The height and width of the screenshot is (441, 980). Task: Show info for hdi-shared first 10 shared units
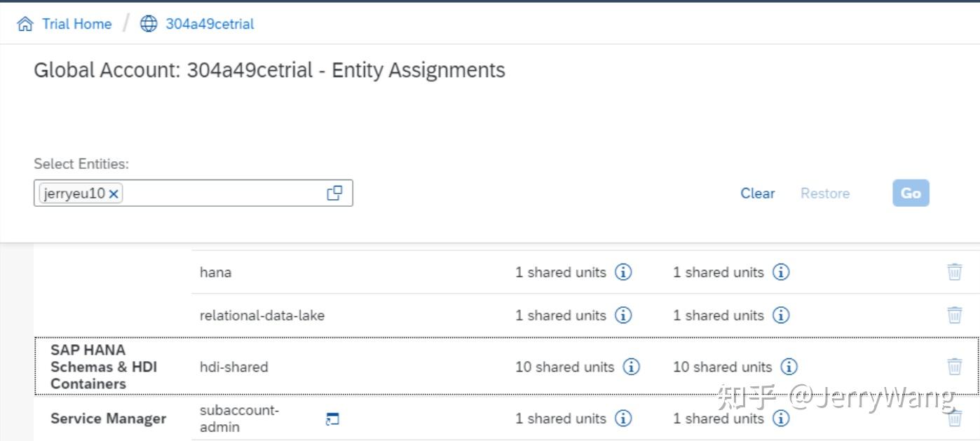coord(632,367)
